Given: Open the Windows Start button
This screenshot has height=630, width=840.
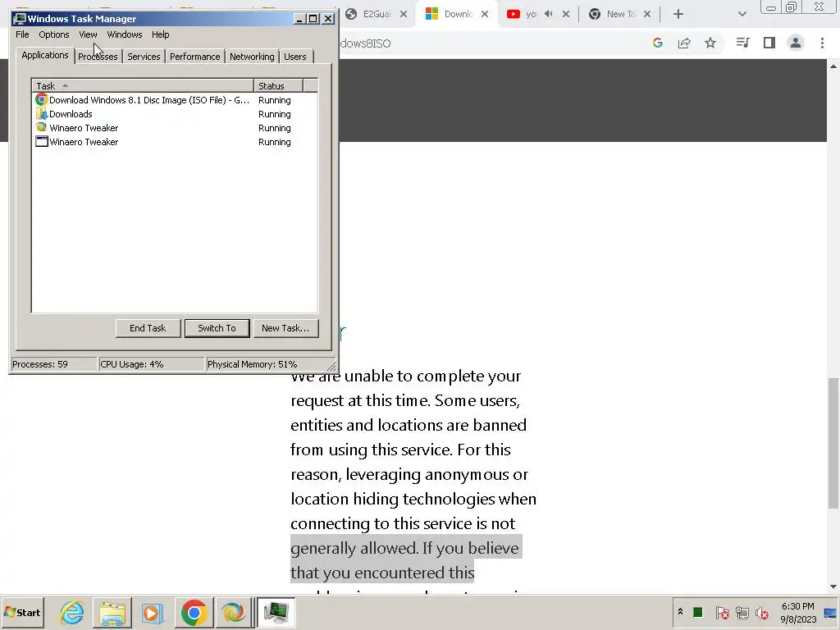Looking at the screenshot, I should [x=22, y=612].
